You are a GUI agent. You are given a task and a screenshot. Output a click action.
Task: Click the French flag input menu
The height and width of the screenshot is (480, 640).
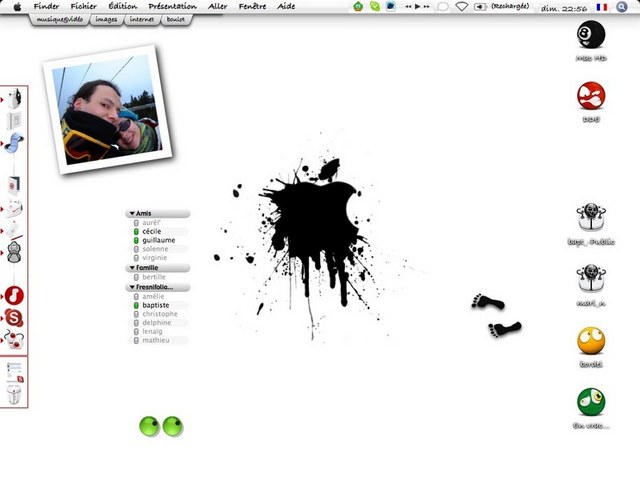(x=601, y=6)
